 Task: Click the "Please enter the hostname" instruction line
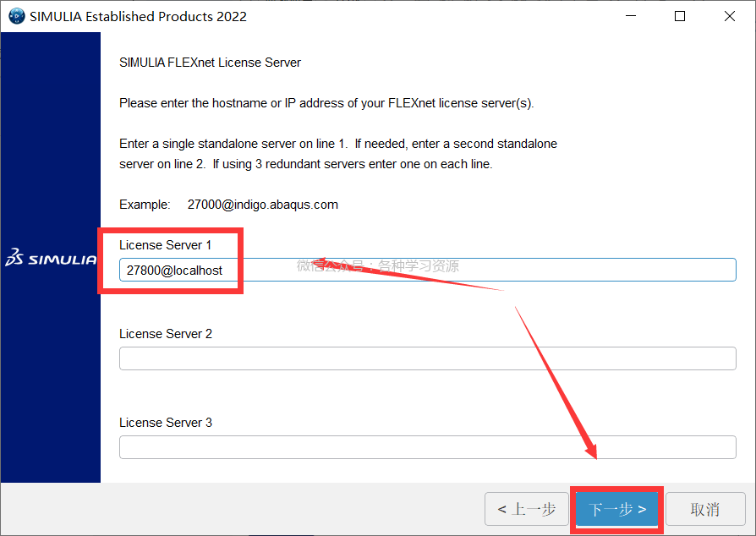coord(326,104)
